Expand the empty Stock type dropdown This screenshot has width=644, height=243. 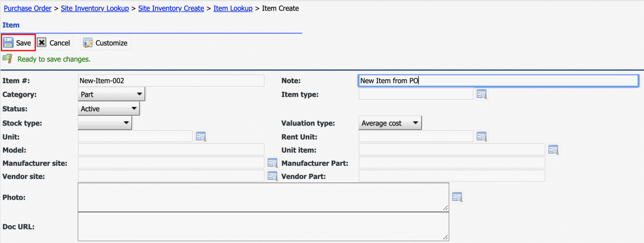point(105,123)
